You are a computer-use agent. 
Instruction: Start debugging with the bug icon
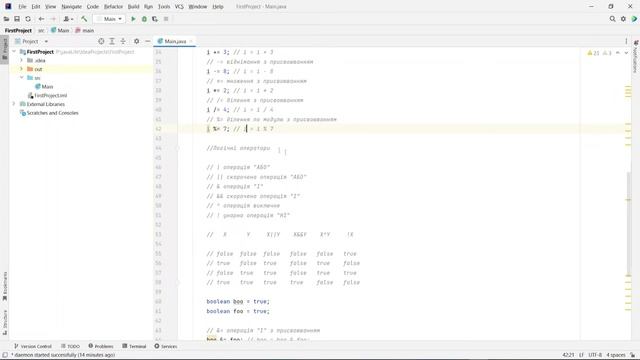point(144,19)
